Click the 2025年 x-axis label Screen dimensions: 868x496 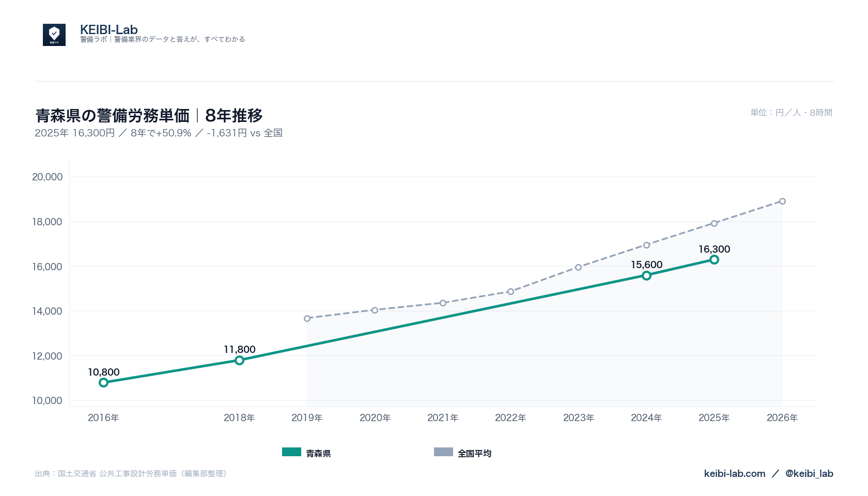point(714,417)
